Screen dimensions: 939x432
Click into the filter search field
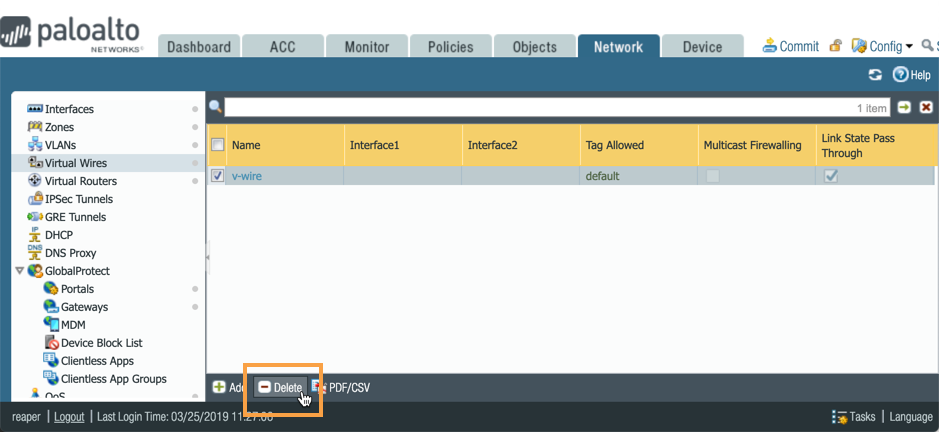coord(558,108)
